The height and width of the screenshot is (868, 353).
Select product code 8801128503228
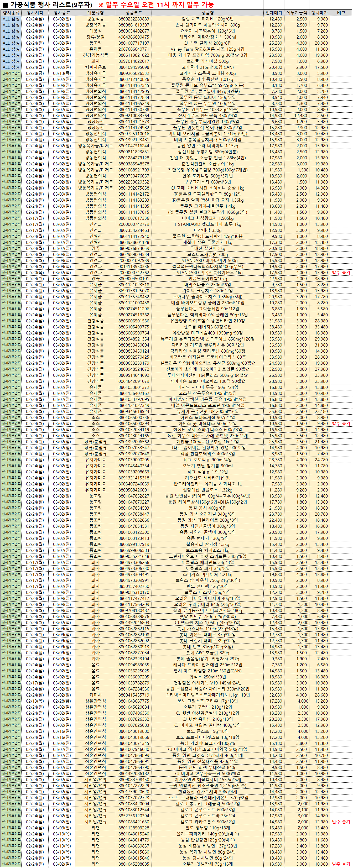coord(134,828)
